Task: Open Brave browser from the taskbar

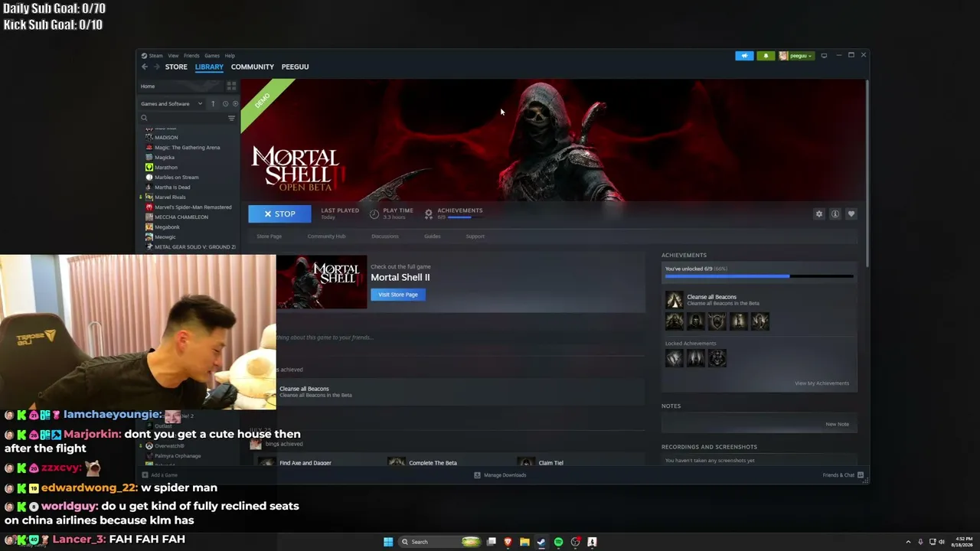Action: pos(508,542)
